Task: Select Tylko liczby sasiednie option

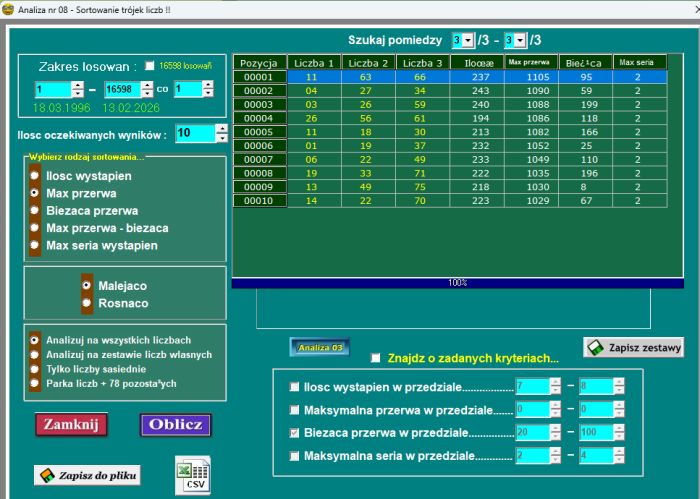Action: (35, 368)
